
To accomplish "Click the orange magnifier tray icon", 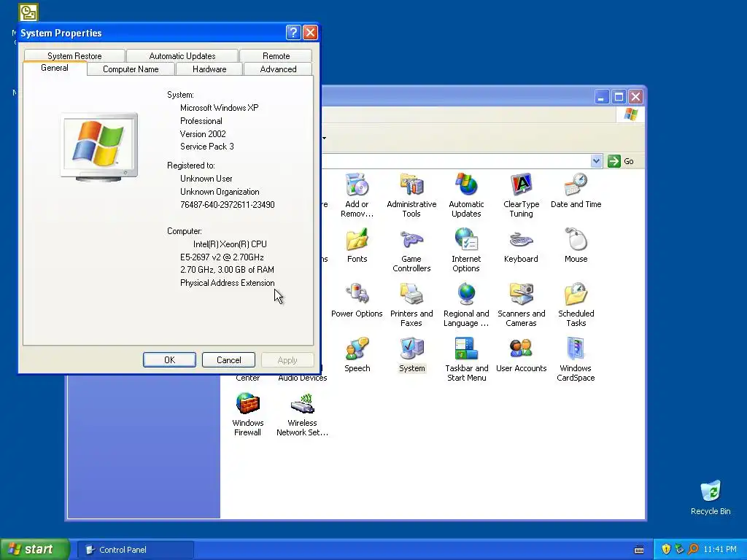I will coord(693,549).
